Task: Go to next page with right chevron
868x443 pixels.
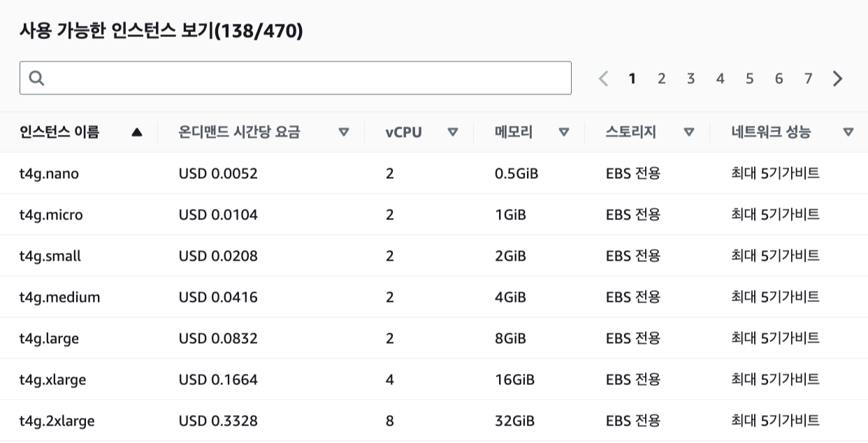Action: (838, 78)
